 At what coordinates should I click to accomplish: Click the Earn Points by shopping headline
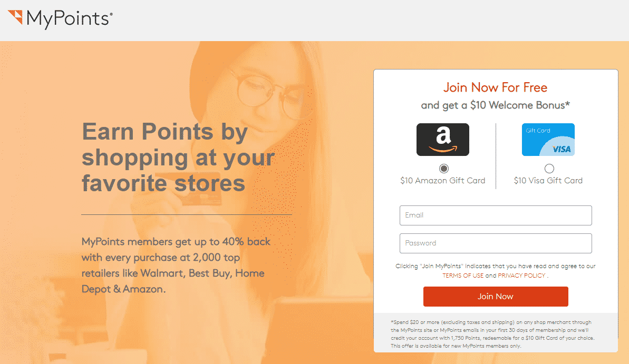[178, 158]
